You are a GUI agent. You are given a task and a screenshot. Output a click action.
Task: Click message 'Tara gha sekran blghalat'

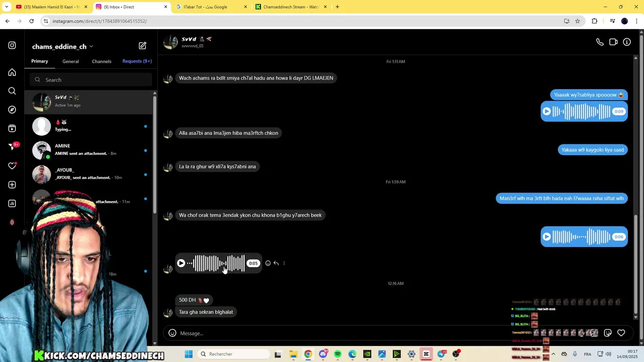206,312
